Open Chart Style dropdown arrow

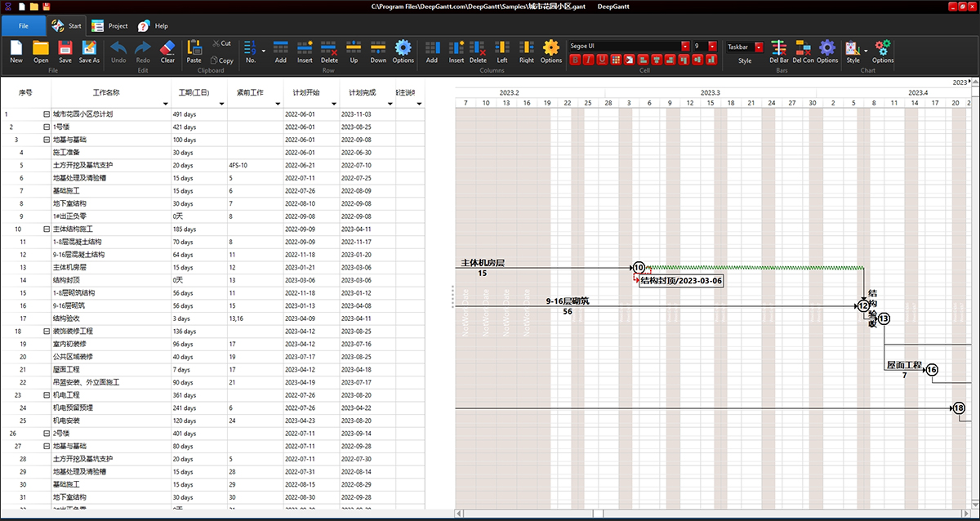point(865,51)
